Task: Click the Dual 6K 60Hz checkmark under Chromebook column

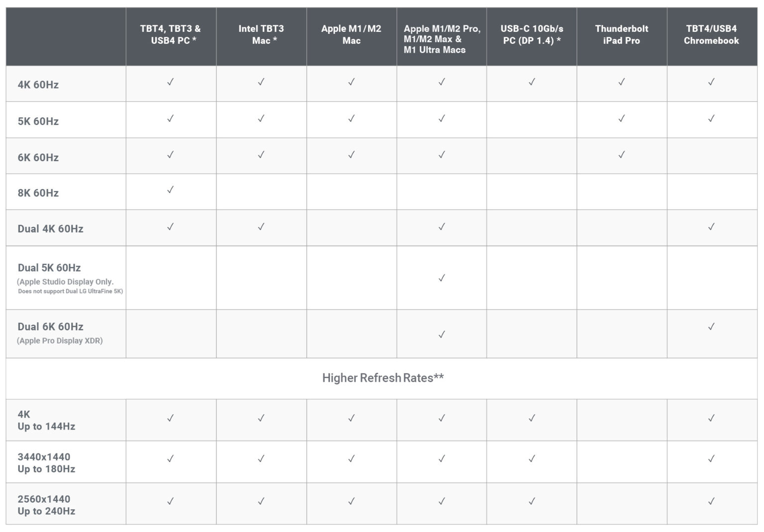Action: point(711,327)
